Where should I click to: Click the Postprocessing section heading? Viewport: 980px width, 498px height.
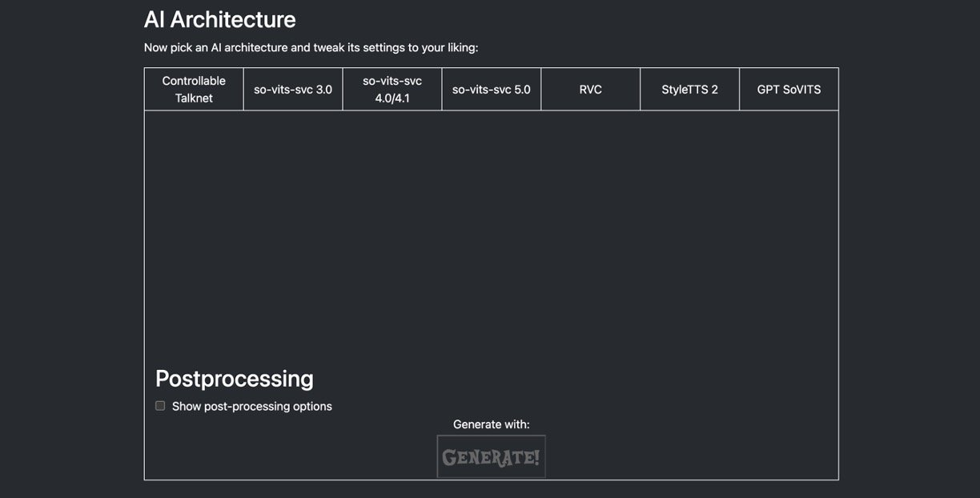pos(234,378)
